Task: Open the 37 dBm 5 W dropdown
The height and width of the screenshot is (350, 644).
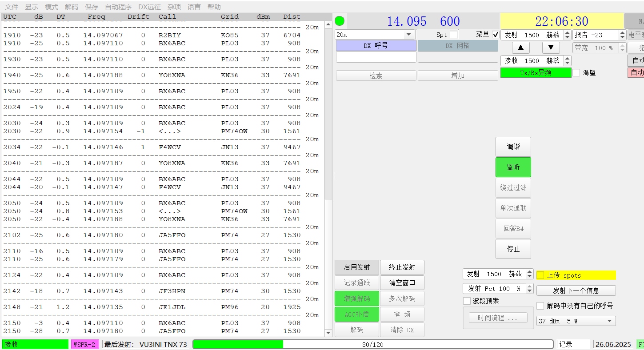Action: pos(576,321)
